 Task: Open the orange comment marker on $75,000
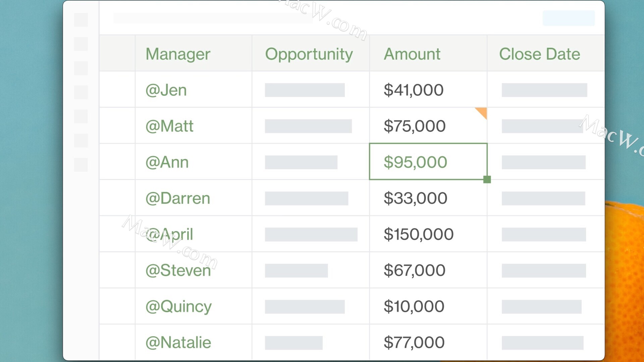point(482,112)
